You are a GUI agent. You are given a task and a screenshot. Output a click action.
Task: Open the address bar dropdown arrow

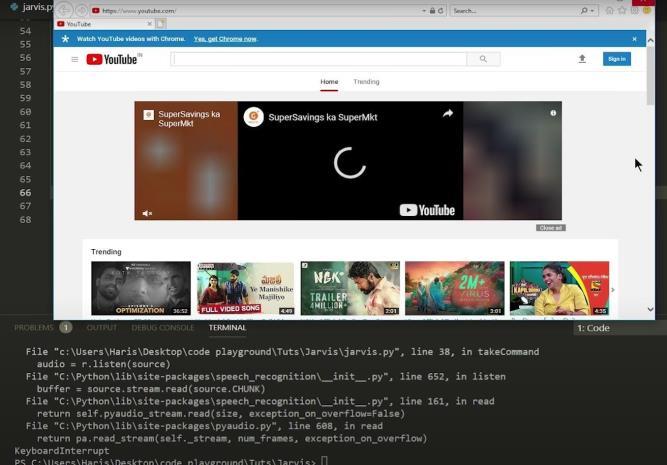424,11
